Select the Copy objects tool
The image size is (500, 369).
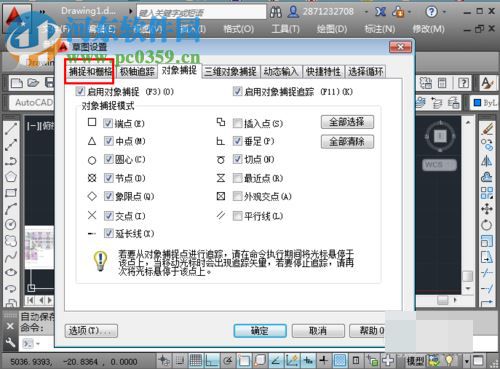tap(487, 145)
